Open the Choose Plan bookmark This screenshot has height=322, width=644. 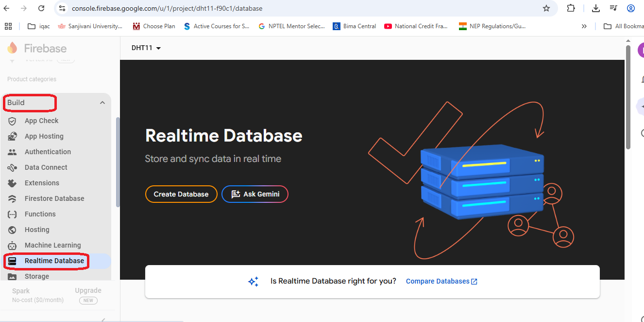(154, 26)
